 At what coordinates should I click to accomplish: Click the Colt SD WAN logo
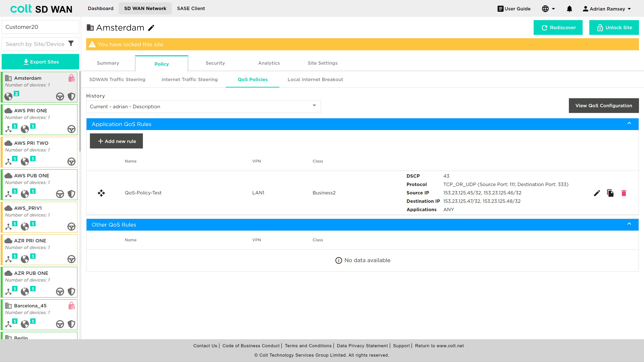coord(41,9)
